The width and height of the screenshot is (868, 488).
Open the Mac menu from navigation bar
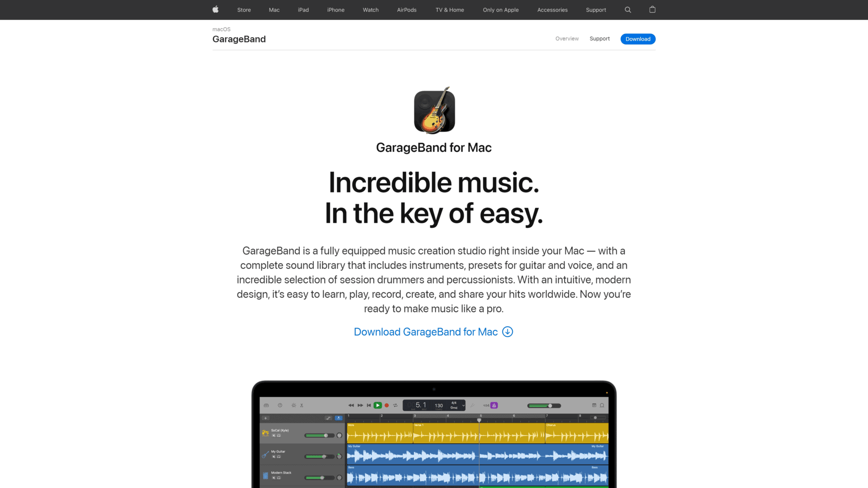click(274, 9)
